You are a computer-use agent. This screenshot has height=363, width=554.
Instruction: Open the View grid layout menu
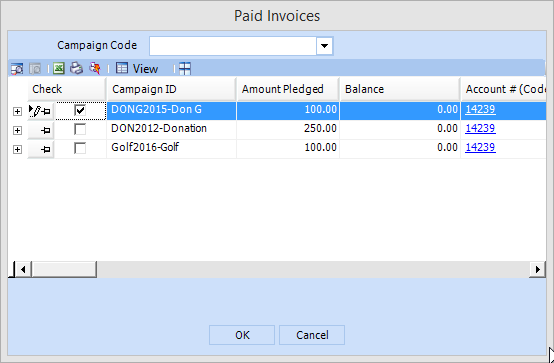click(137, 69)
